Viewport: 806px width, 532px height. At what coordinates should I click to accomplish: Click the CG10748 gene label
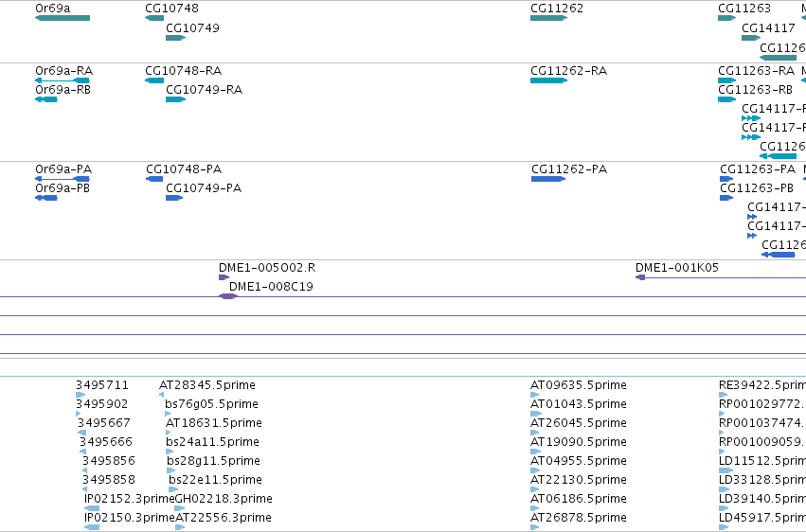click(171, 9)
